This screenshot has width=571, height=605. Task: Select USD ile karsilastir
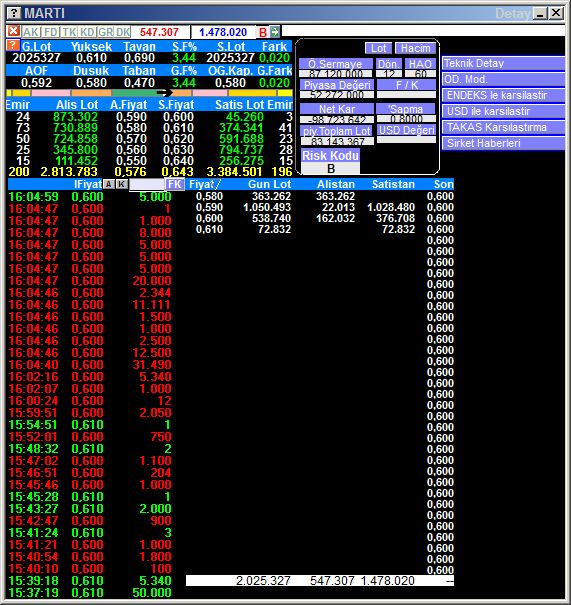pos(503,112)
